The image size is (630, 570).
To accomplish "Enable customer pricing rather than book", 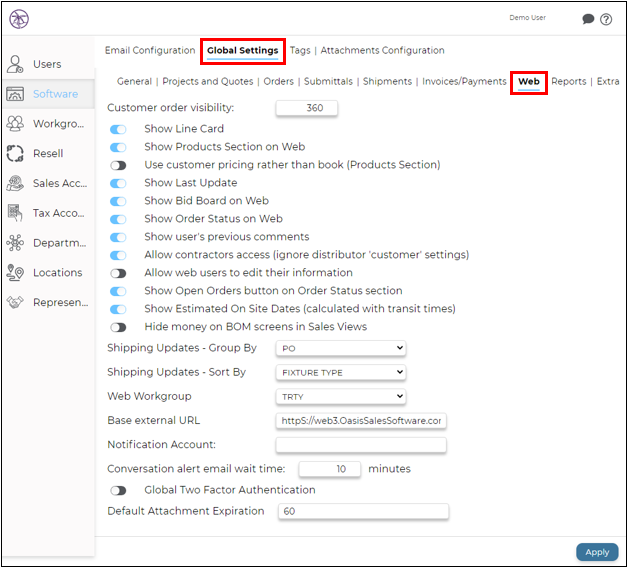I will (118, 165).
